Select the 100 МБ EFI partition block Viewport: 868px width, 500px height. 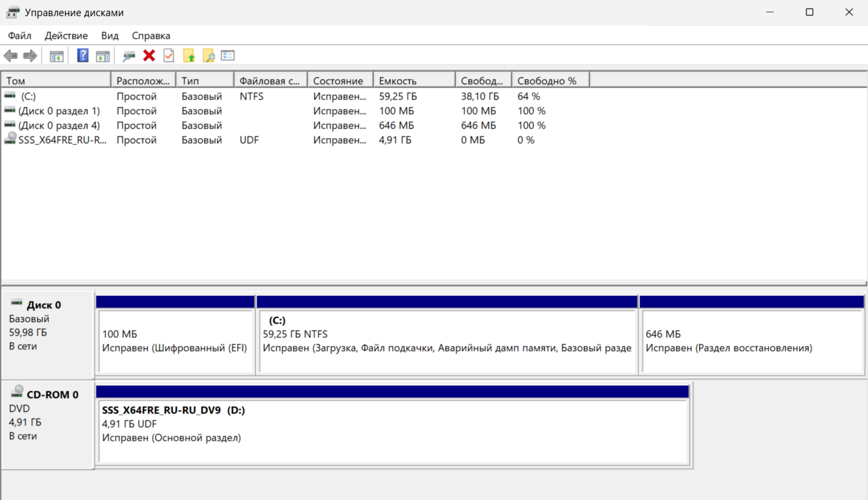coord(175,341)
